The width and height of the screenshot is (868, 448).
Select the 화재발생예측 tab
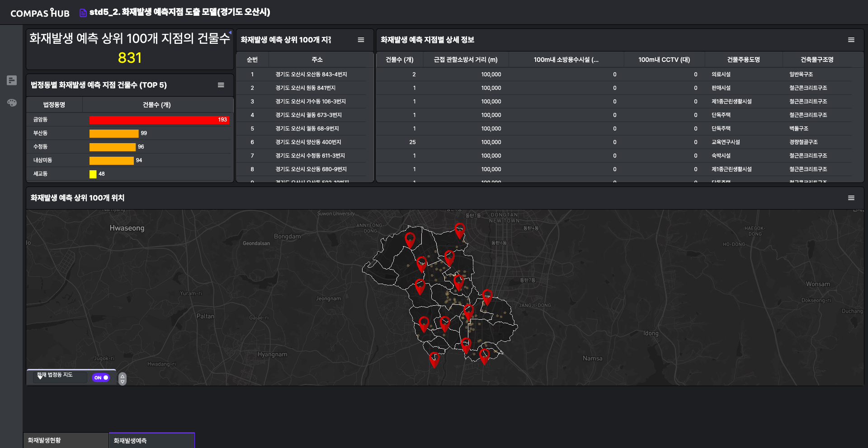(152, 440)
